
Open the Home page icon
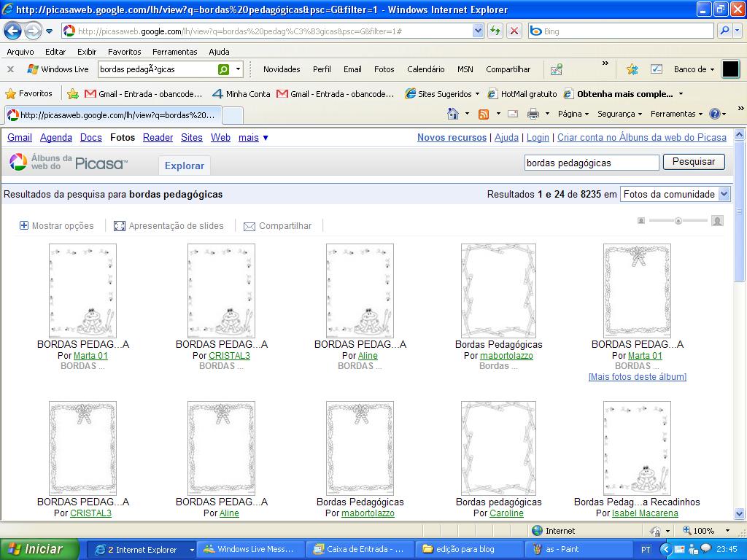(453, 114)
